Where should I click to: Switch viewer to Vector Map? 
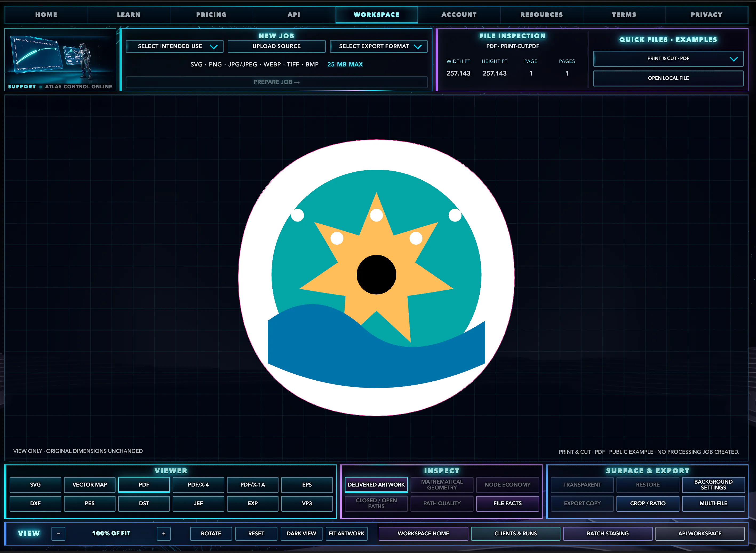pos(90,485)
